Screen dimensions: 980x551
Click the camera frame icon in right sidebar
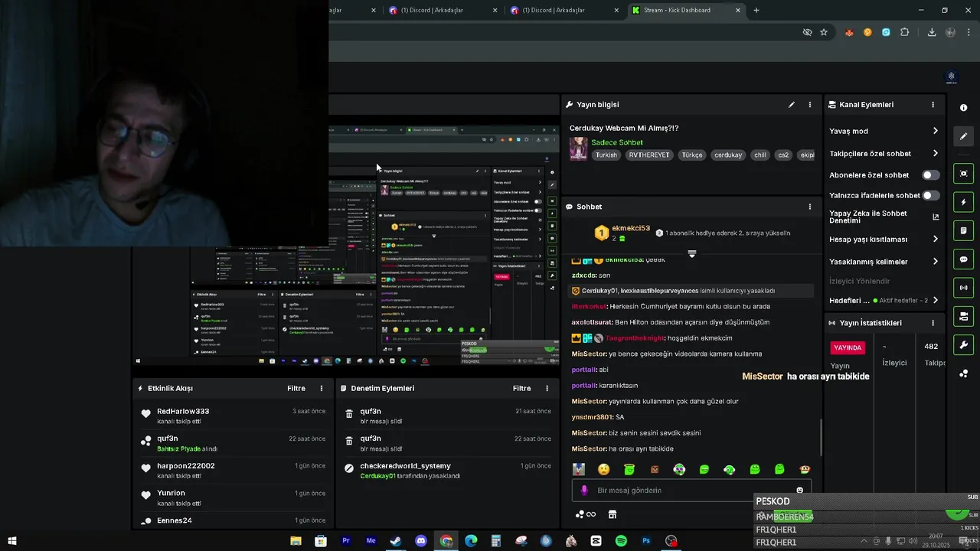tap(964, 174)
